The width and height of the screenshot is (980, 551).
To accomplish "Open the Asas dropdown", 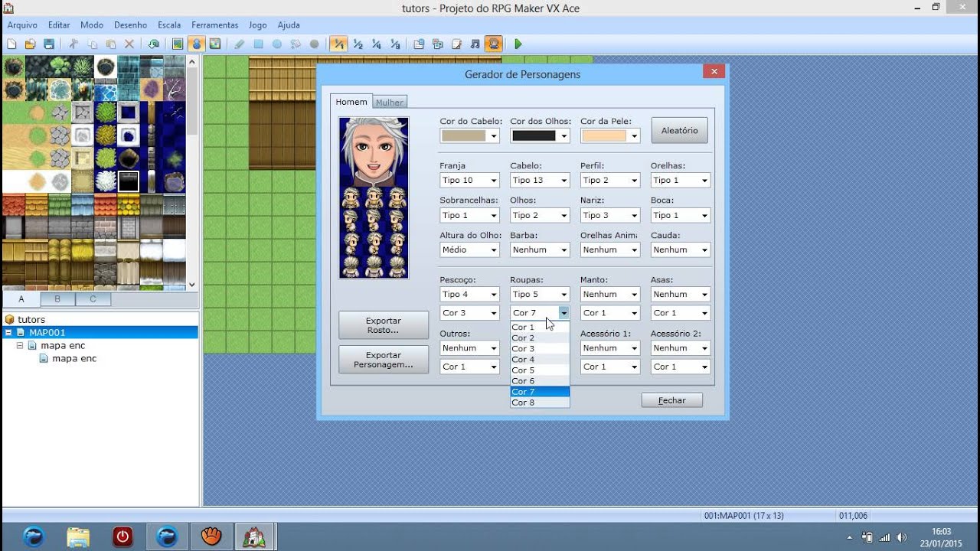I will [681, 295].
